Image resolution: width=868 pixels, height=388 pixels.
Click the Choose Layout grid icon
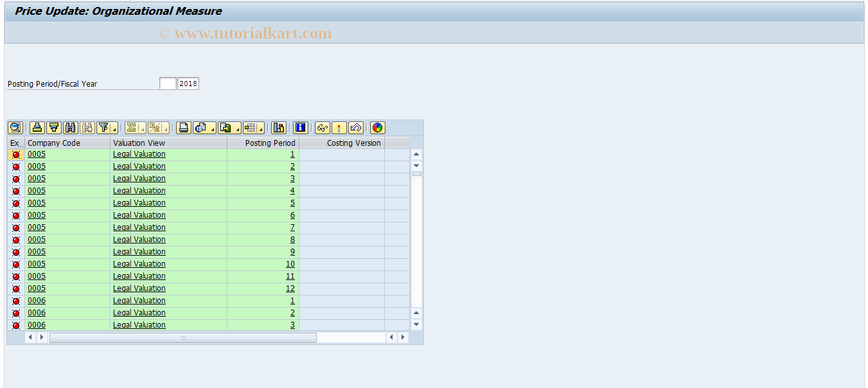coord(251,128)
